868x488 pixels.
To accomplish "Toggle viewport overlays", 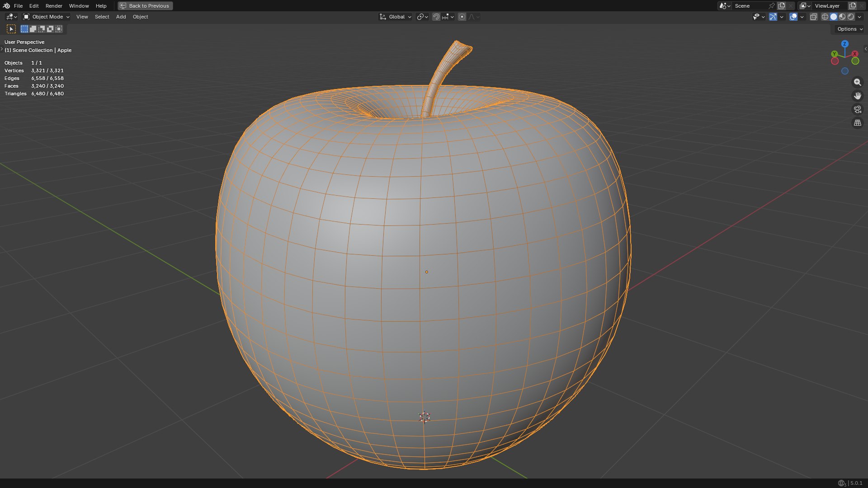I will click(793, 17).
